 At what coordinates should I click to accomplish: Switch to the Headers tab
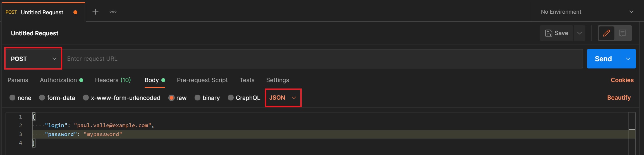click(113, 80)
